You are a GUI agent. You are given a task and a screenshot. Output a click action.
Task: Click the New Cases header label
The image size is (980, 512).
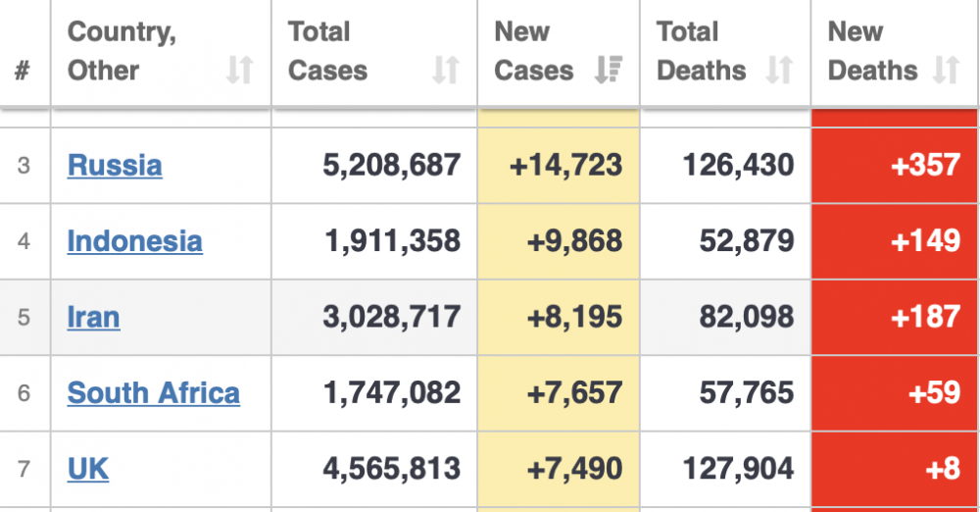(534, 51)
